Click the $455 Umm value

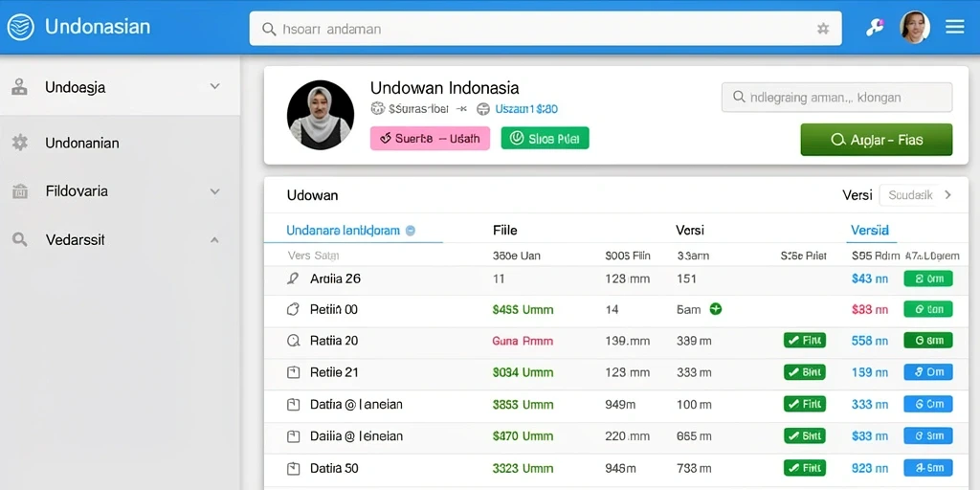pyautogui.click(x=523, y=309)
